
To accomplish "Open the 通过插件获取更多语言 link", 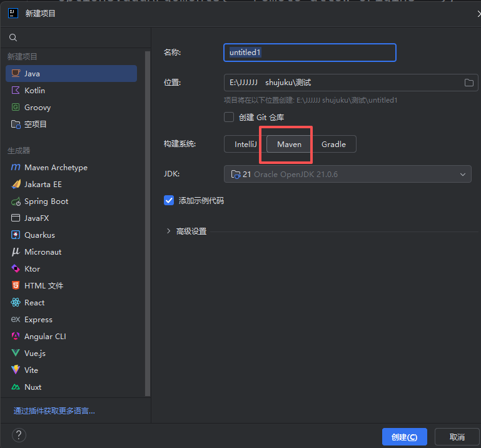I will click(54, 410).
